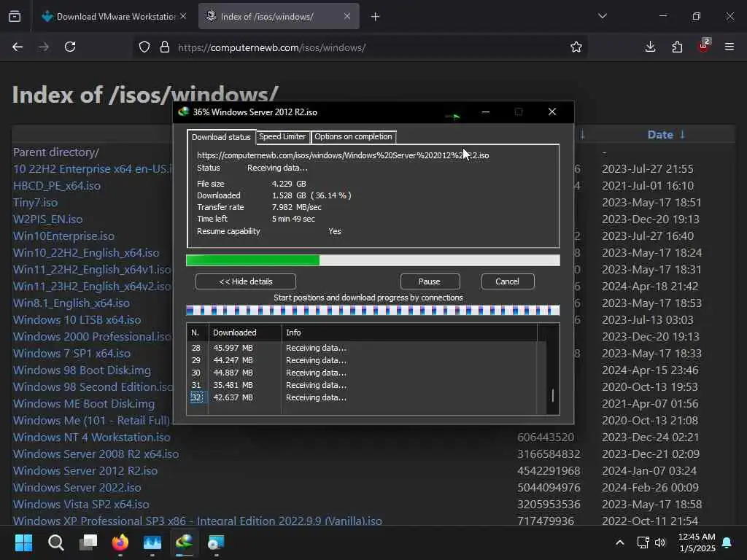Screen dimensions: 747x560
Task: Go forward using the browser forward arrow
Action: [43, 47]
